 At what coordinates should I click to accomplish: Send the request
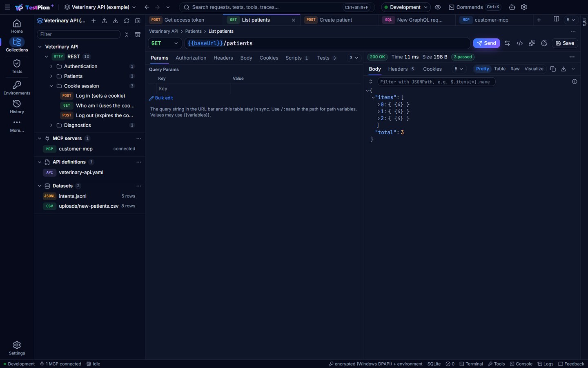(486, 43)
